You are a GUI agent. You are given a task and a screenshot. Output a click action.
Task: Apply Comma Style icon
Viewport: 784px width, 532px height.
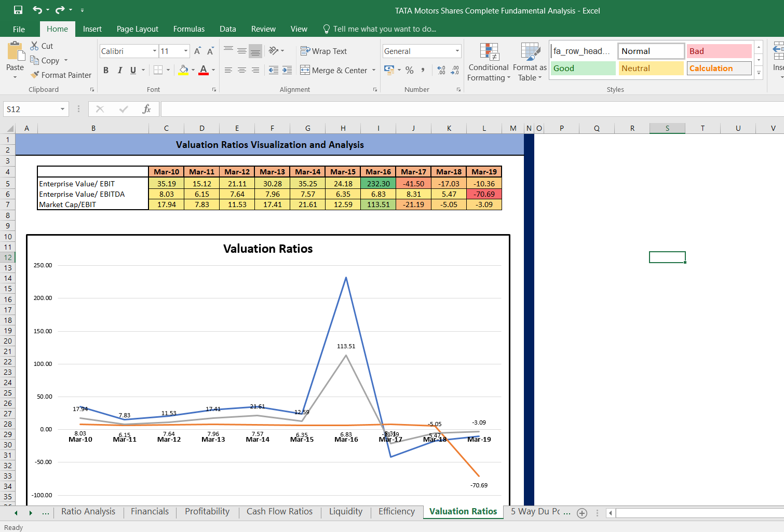click(x=423, y=70)
